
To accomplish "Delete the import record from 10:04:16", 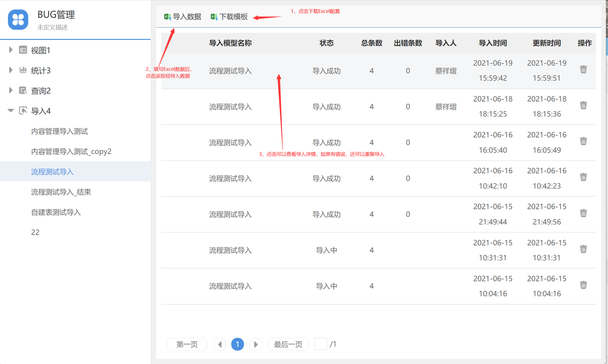I will 583,285.
